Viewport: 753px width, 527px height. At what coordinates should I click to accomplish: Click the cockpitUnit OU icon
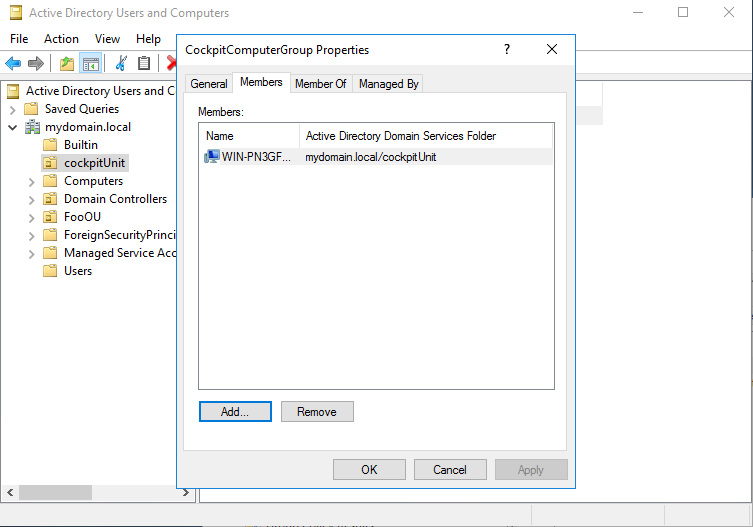[x=50, y=163]
